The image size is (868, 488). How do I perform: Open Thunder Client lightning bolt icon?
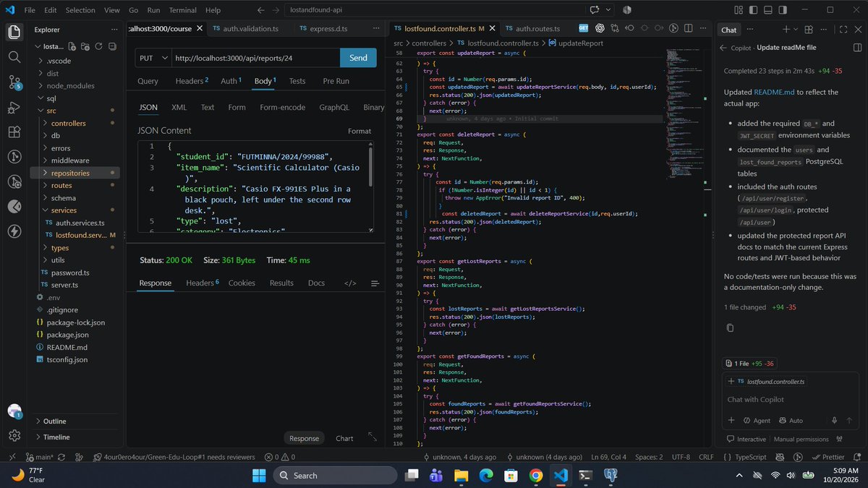(x=14, y=232)
